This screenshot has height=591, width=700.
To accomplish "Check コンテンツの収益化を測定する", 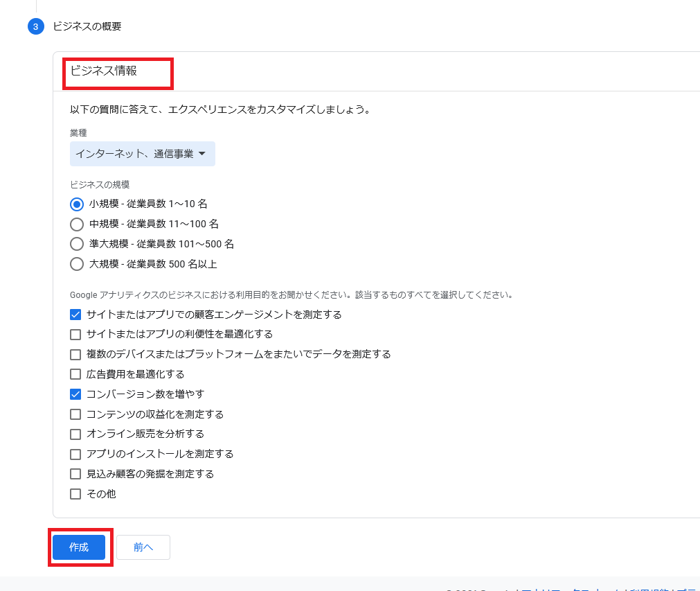I will [x=76, y=414].
